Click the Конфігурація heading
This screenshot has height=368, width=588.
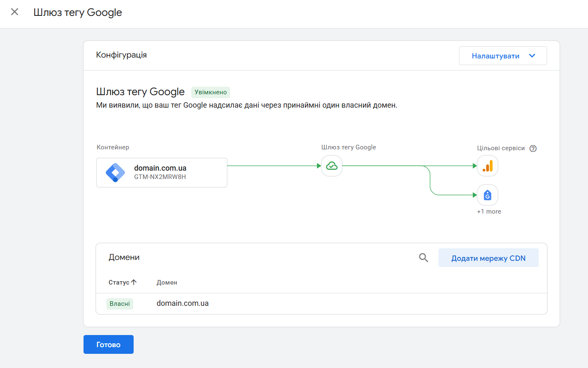click(122, 55)
